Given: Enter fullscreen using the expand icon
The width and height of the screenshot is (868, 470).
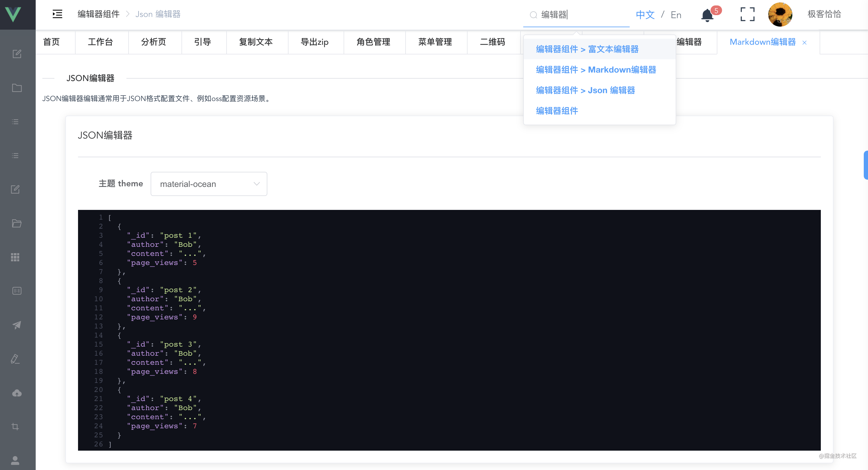Looking at the screenshot, I should [x=747, y=14].
